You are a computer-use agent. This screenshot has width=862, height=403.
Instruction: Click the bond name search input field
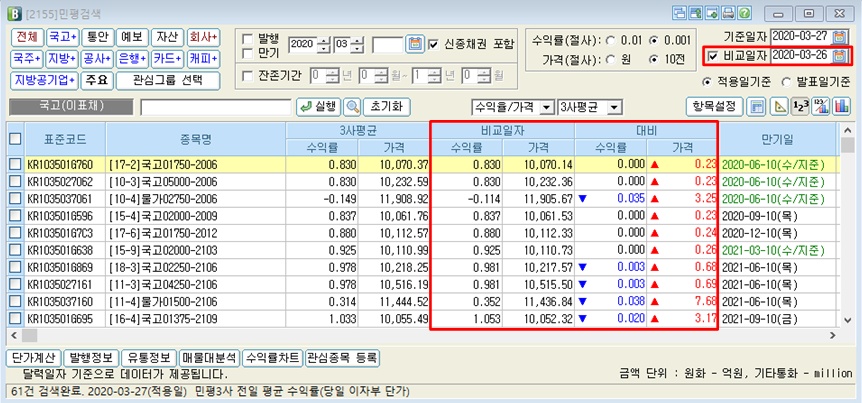pos(214,106)
